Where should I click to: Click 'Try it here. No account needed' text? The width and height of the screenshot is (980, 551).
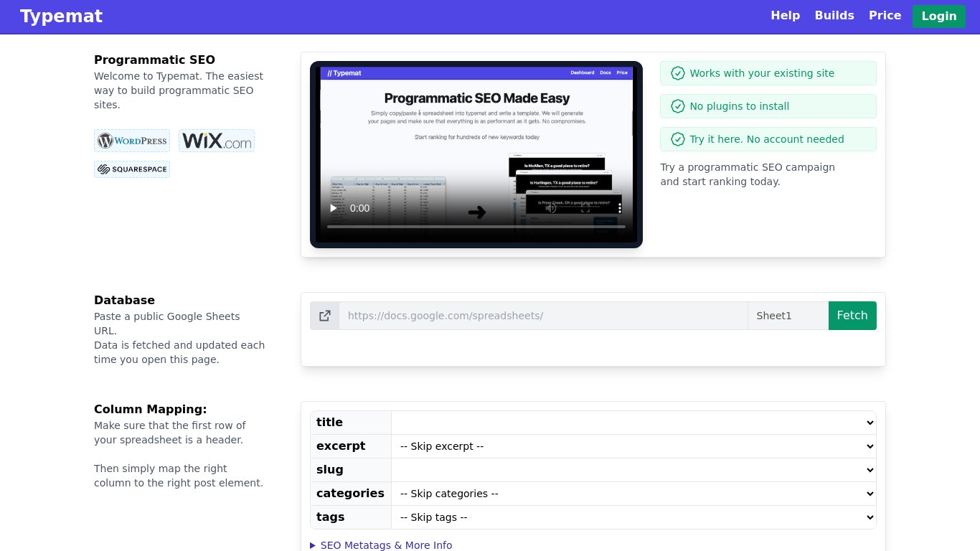coord(766,139)
